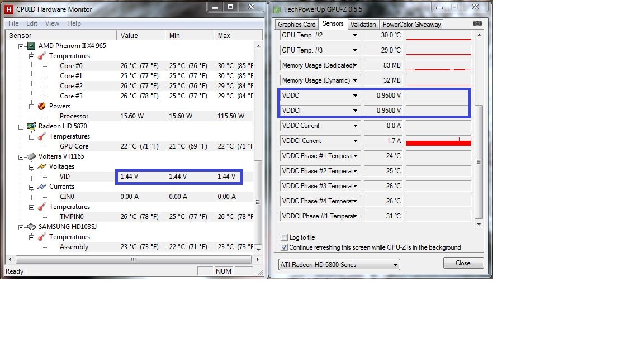Open the Memory Usage (Dedicated) dropdown
The height and width of the screenshot is (362, 644).
(x=355, y=65)
